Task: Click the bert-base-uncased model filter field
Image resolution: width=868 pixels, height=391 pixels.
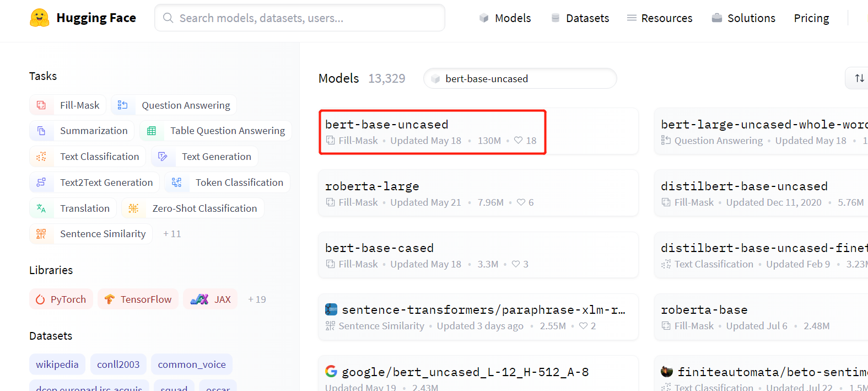Action: tap(520, 78)
